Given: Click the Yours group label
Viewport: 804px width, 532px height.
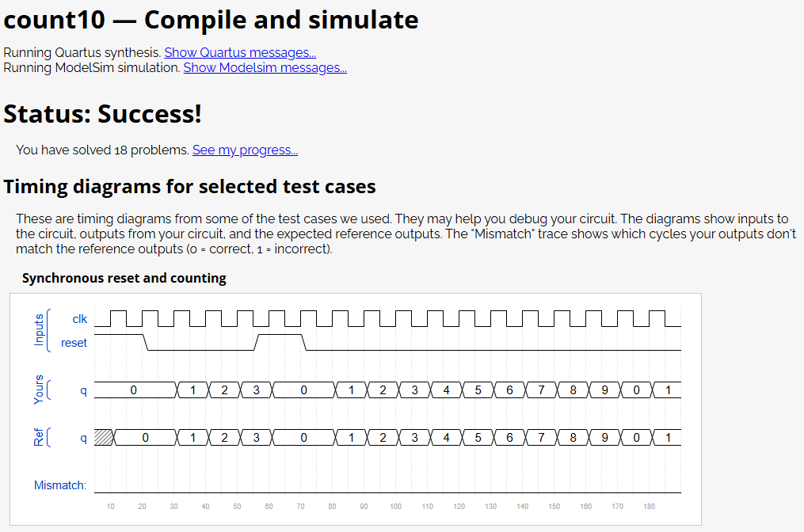Looking at the screenshot, I should [x=39, y=390].
